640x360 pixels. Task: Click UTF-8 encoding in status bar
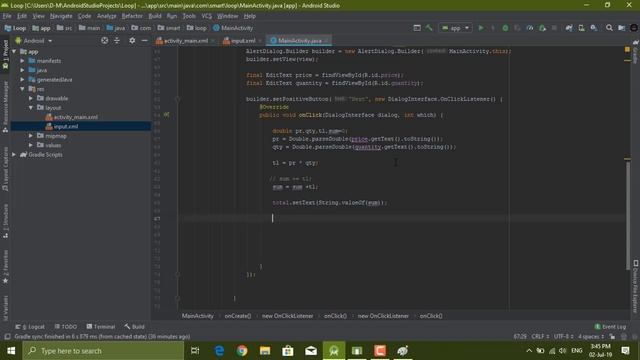[564, 337]
